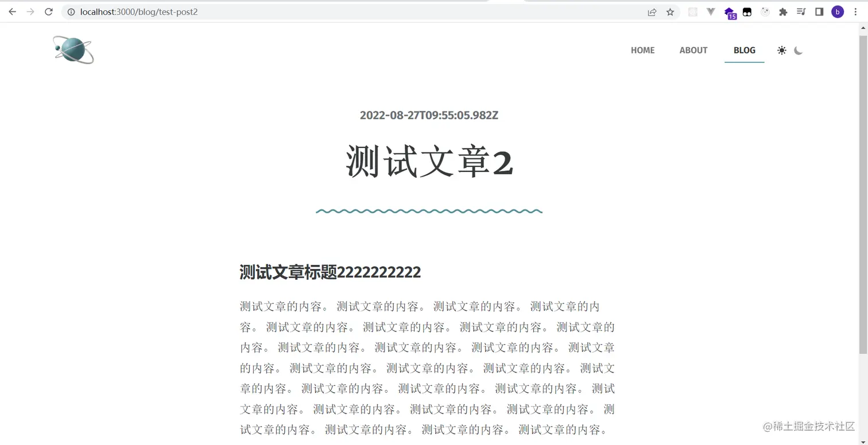Open the browser profile avatar b
The width and height of the screenshot is (868, 445).
coord(837,11)
